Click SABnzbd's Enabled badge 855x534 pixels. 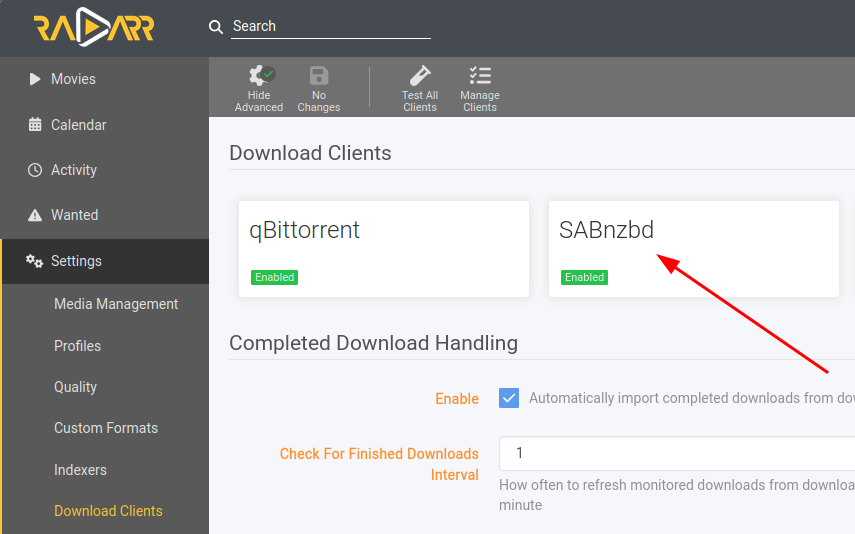point(584,277)
